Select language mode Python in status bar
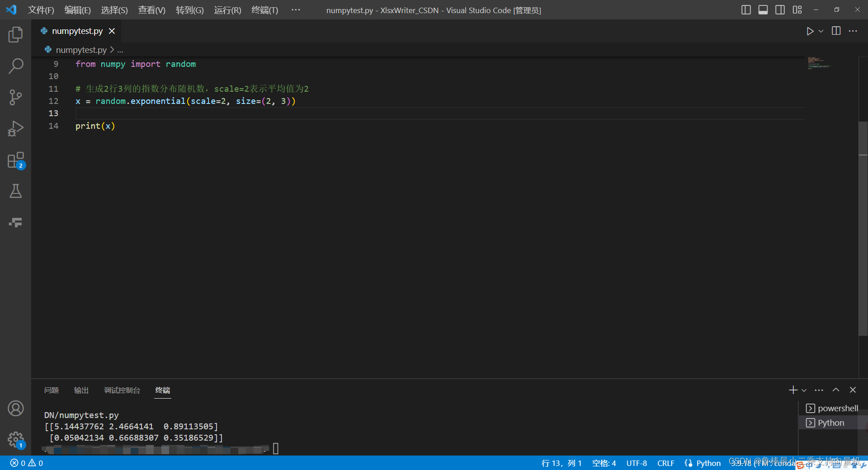Viewport: 868px width, 470px height. point(708,463)
